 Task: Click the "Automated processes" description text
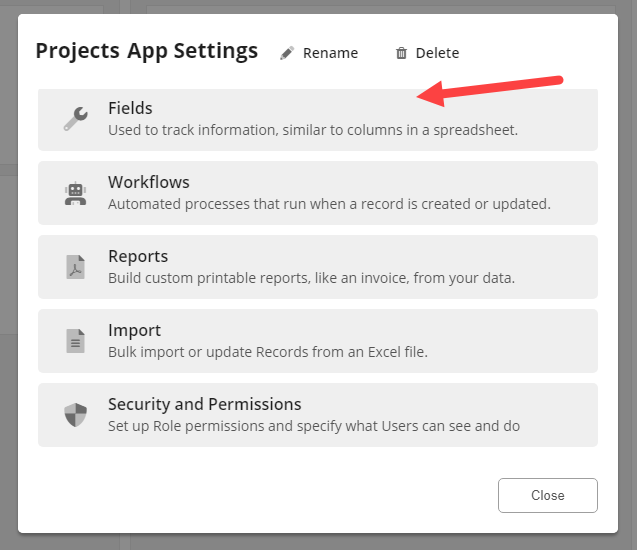329,204
